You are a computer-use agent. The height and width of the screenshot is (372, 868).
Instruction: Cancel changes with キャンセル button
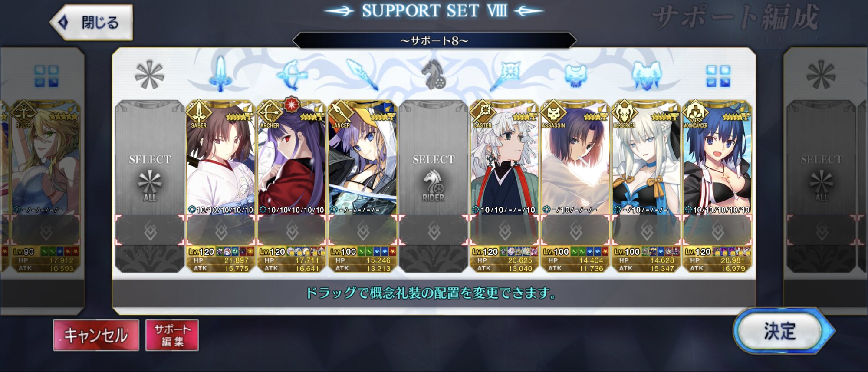pos(96,335)
